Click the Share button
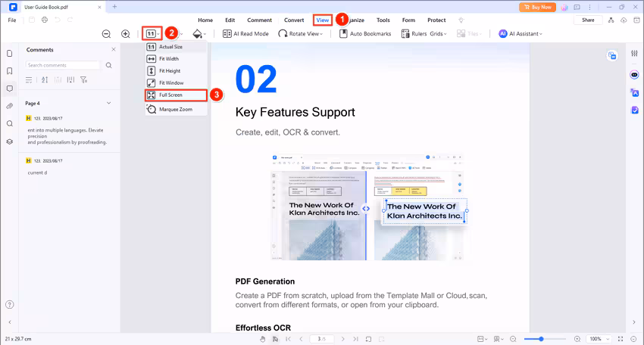 tap(587, 20)
